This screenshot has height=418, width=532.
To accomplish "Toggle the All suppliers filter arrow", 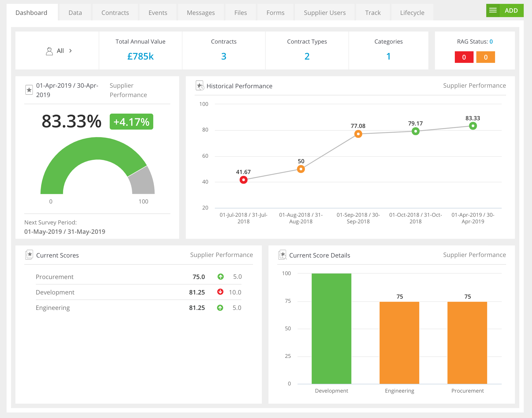I will point(71,50).
